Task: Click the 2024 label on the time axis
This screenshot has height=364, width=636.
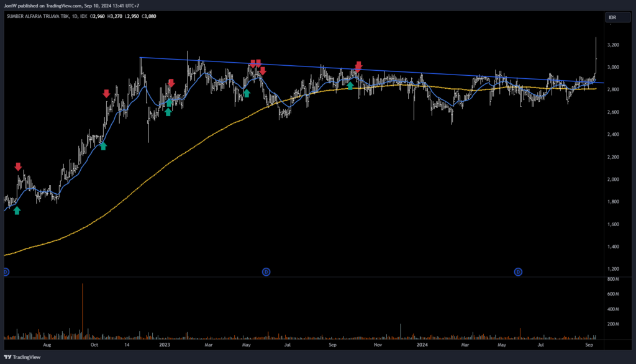Action: (x=422, y=343)
